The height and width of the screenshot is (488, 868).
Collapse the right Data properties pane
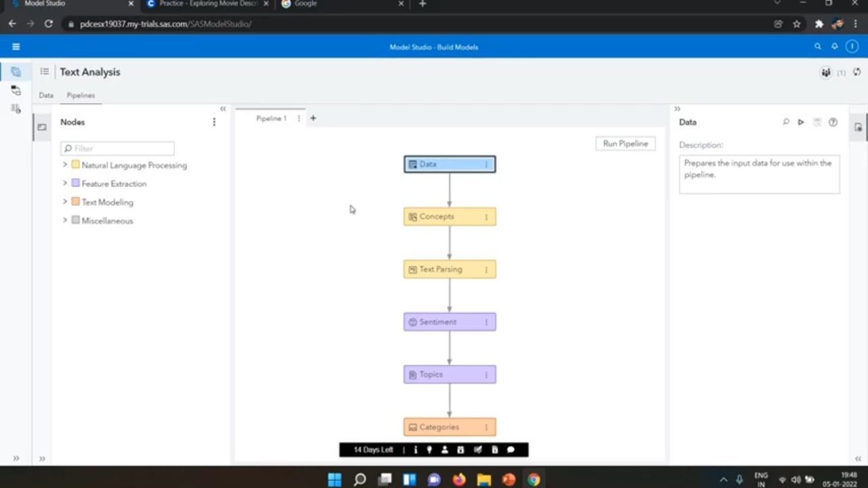[677, 108]
